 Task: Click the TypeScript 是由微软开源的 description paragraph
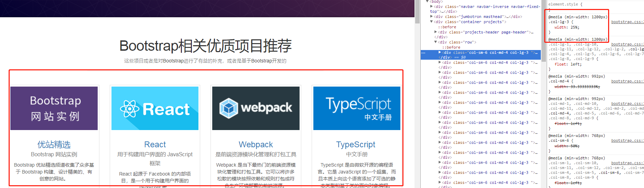tap(357, 175)
